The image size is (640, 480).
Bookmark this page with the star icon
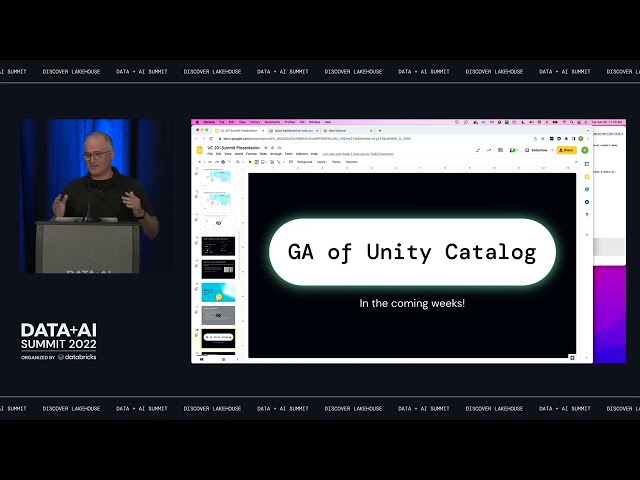tap(542, 139)
